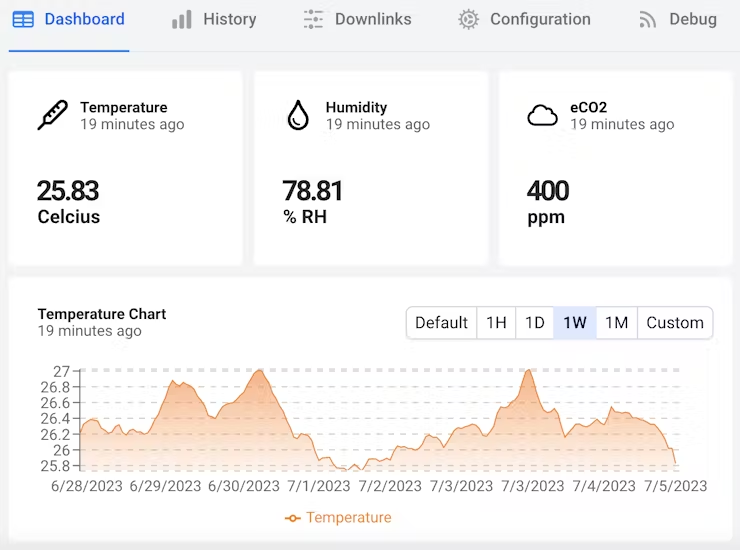Click the thermometer icon in Temperature card

tap(52, 115)
